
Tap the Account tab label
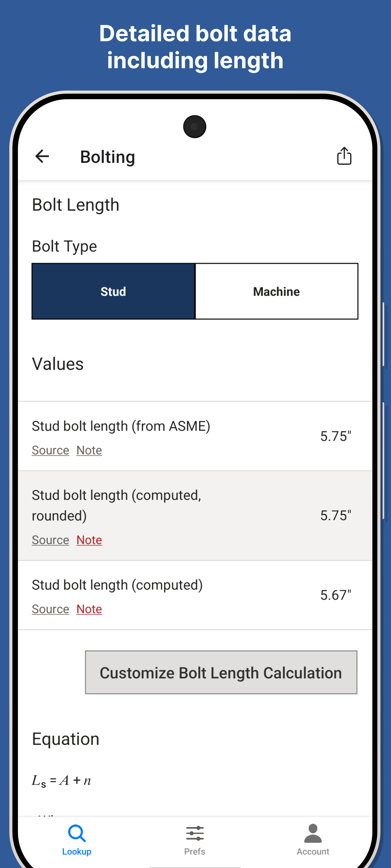[313, 852]
